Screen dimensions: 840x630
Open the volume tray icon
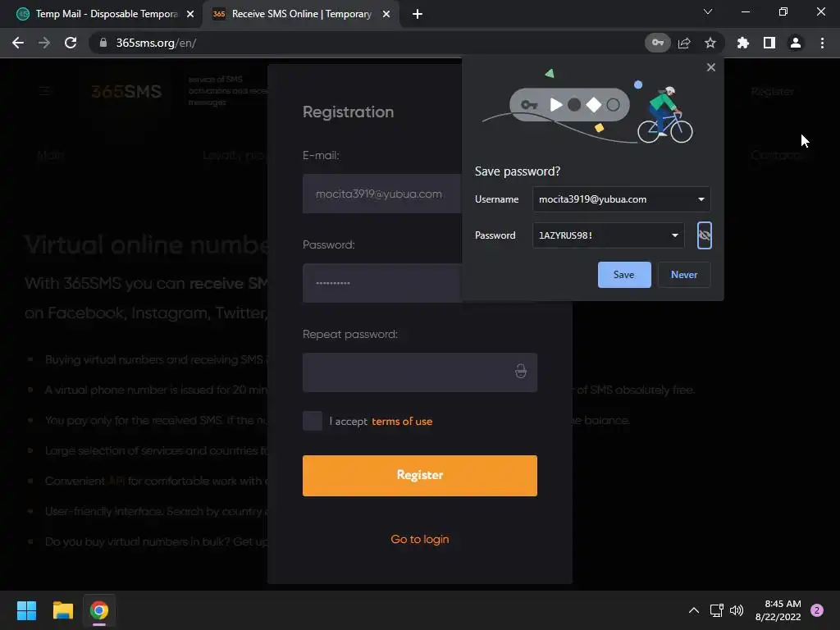point(737,610)
